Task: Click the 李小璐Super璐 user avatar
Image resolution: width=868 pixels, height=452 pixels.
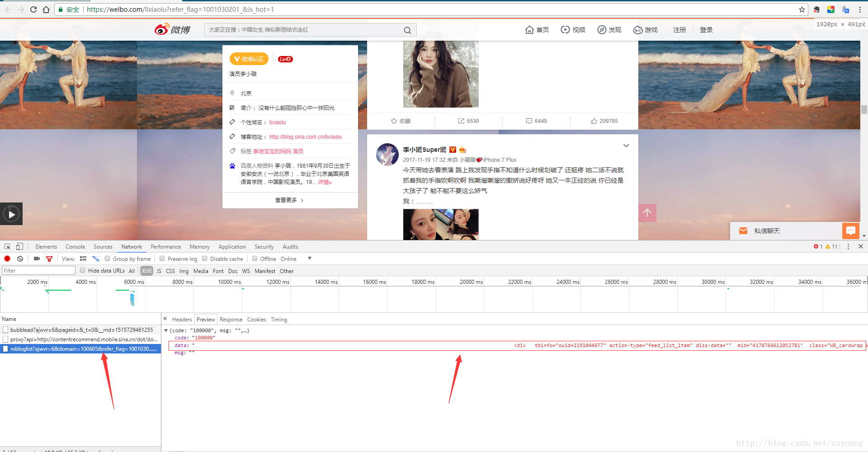Action: coord(387,155)
